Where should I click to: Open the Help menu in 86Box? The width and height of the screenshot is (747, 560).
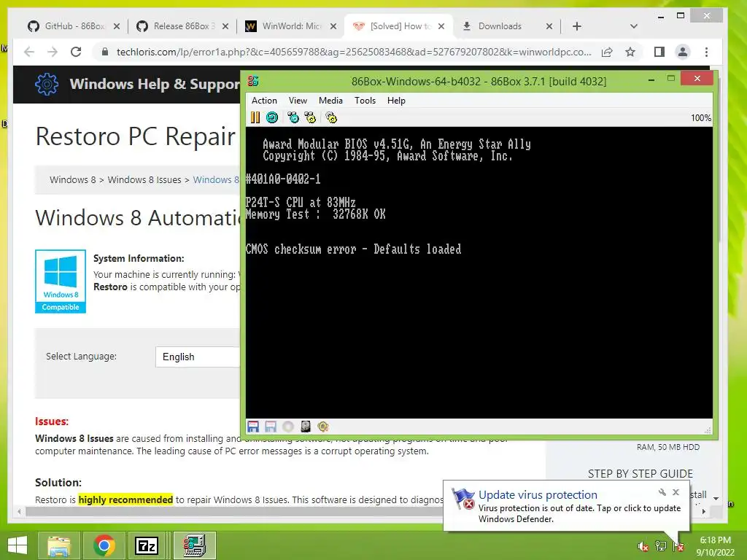pos(396,101)
